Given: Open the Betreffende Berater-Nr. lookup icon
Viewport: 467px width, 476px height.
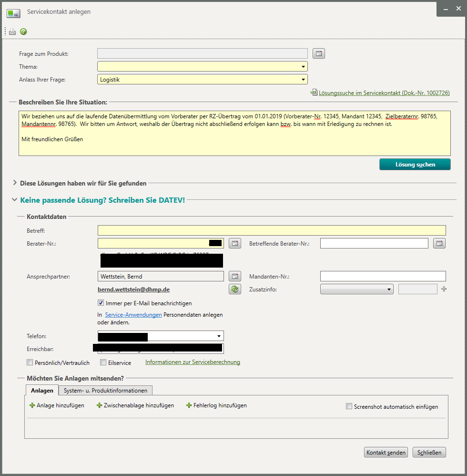Looking at the screenshot, I should coord(439,243).
